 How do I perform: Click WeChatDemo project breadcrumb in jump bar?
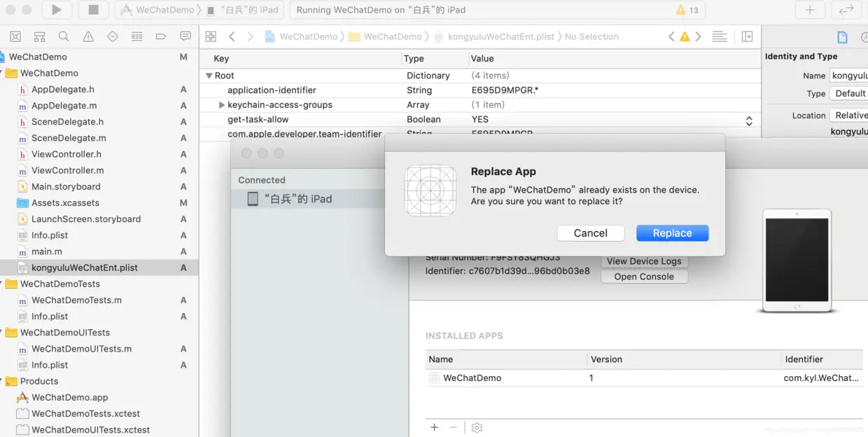pos(302,36)
